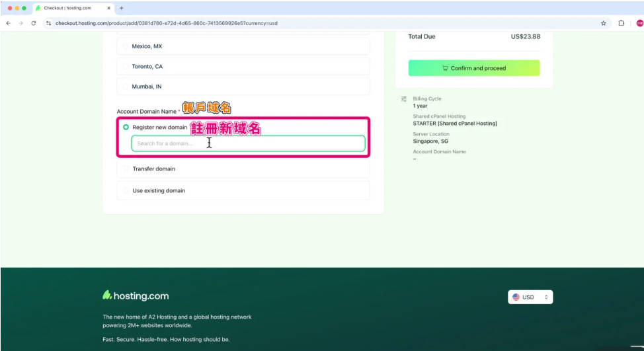Open a new browser tab
The height and width of the screenshot is (351, 644).
(x=121, y=8)
